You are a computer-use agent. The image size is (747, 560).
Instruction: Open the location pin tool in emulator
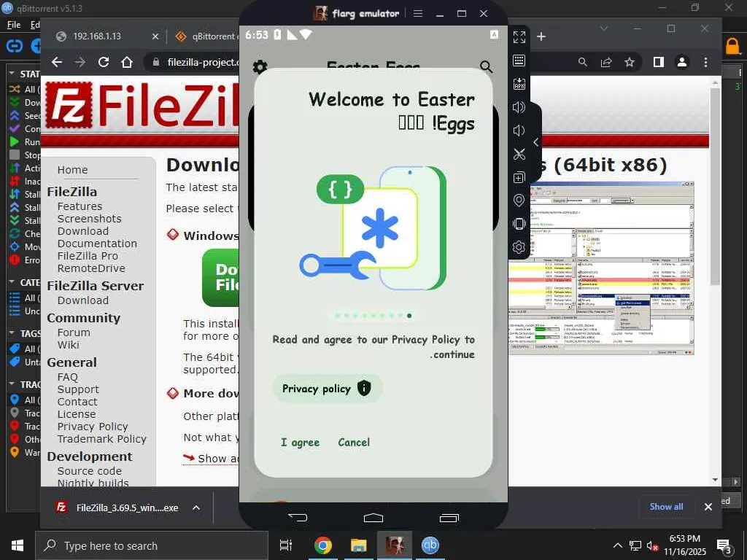tap(519, 201)
